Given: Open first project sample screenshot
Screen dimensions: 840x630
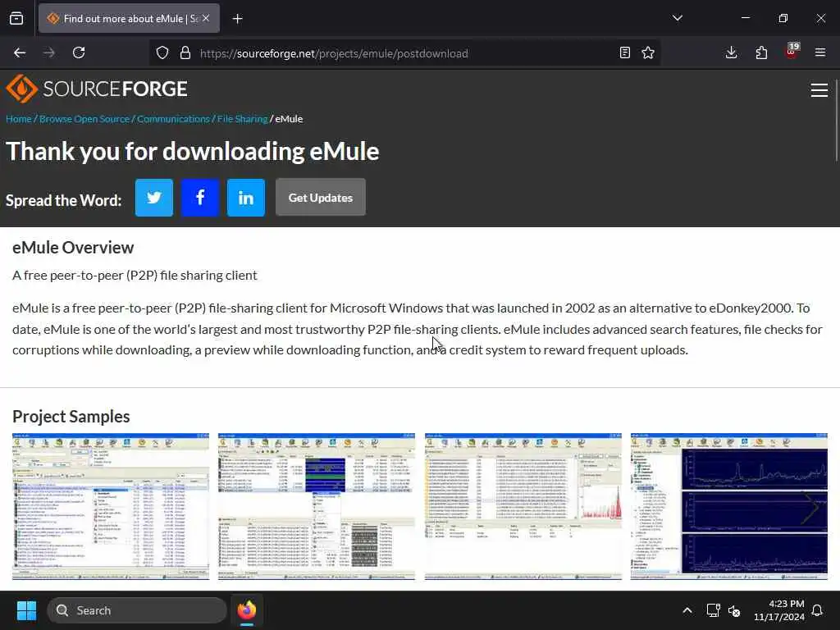Looking at the screenshot, I should 111,506.
